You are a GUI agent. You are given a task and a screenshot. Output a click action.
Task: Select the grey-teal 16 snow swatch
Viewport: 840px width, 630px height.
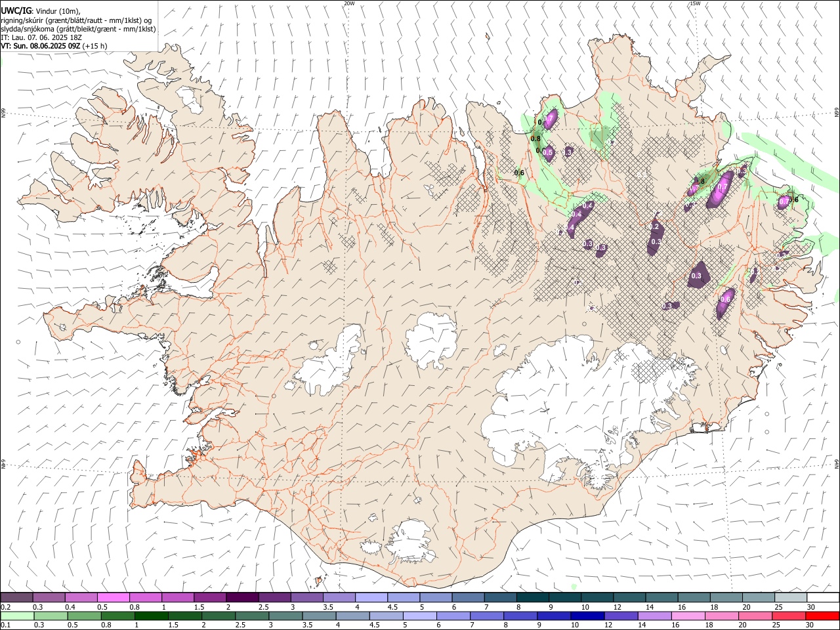(694, 597)
